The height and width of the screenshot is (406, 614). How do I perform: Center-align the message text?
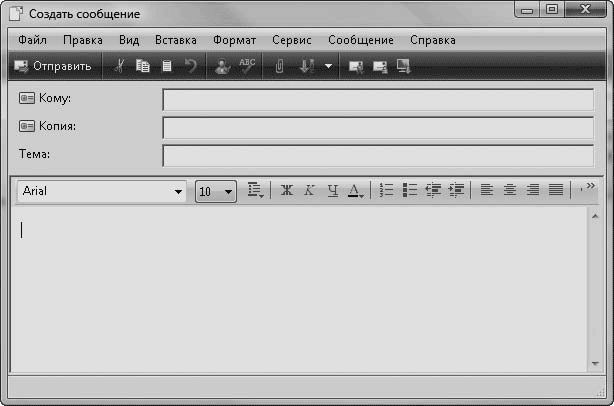(510, 190)
